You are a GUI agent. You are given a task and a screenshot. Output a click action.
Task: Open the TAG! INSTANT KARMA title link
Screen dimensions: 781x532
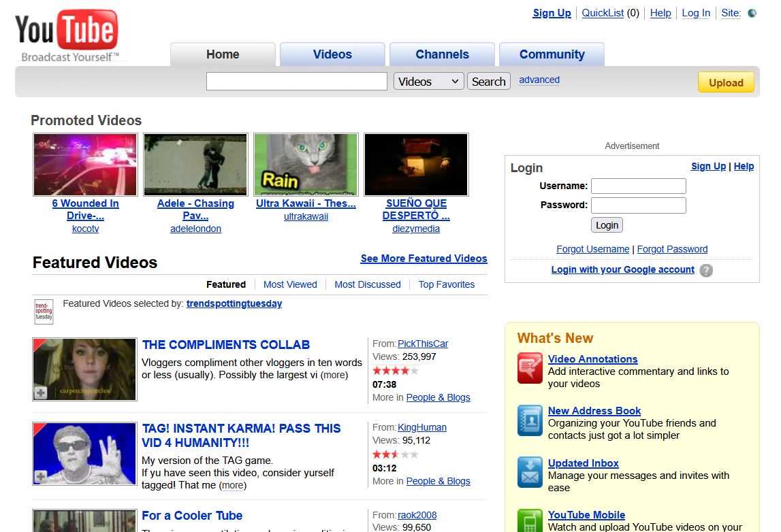click(242, 435)
